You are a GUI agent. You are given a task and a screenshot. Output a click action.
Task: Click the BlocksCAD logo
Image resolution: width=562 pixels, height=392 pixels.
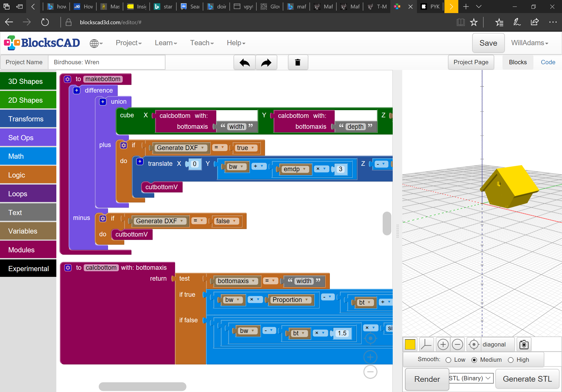(x=42, y=43)
